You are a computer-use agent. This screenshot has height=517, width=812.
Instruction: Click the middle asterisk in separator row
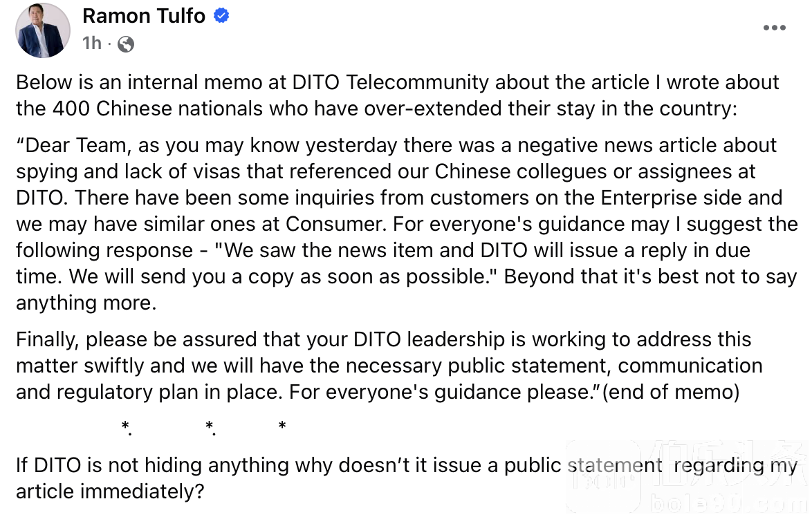click(210, 427)
